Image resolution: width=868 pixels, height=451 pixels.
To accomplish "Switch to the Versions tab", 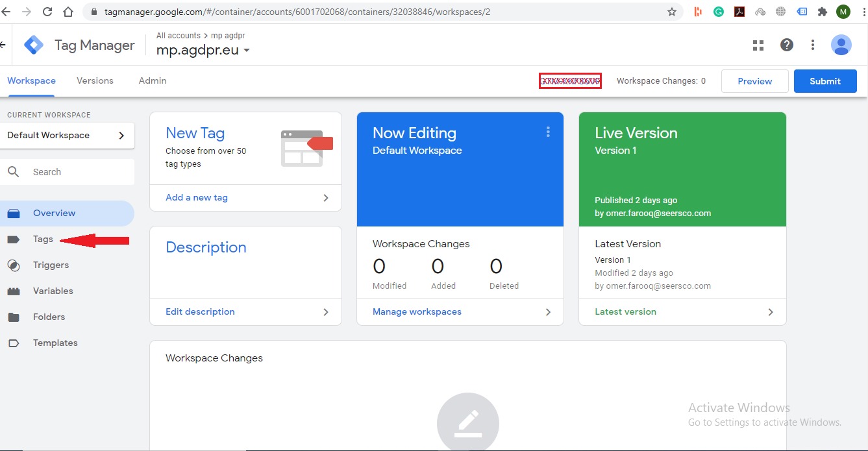I will pyautogui.click(x=95, y=81).
